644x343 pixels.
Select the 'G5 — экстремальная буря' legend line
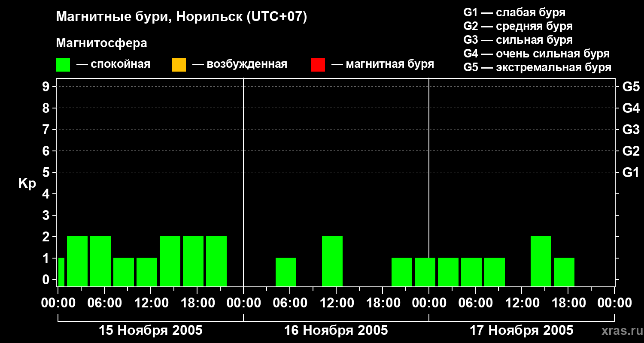pos(538,67)
